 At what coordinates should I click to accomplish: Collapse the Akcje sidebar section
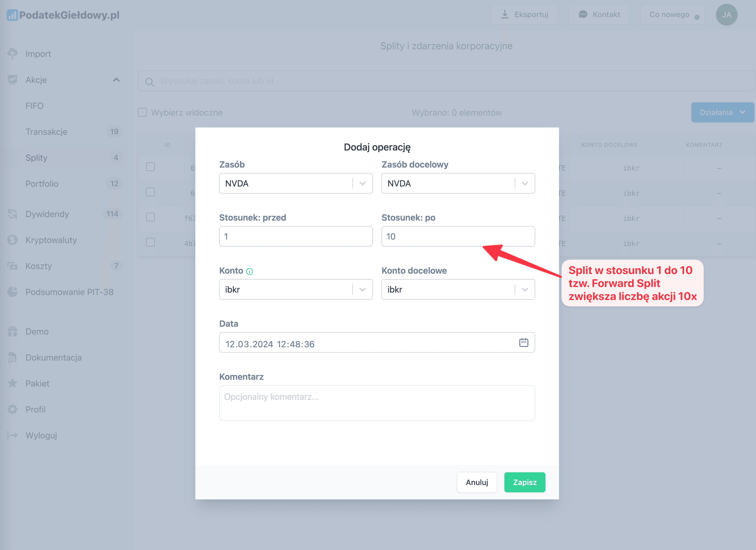click(x=116, y=80)
